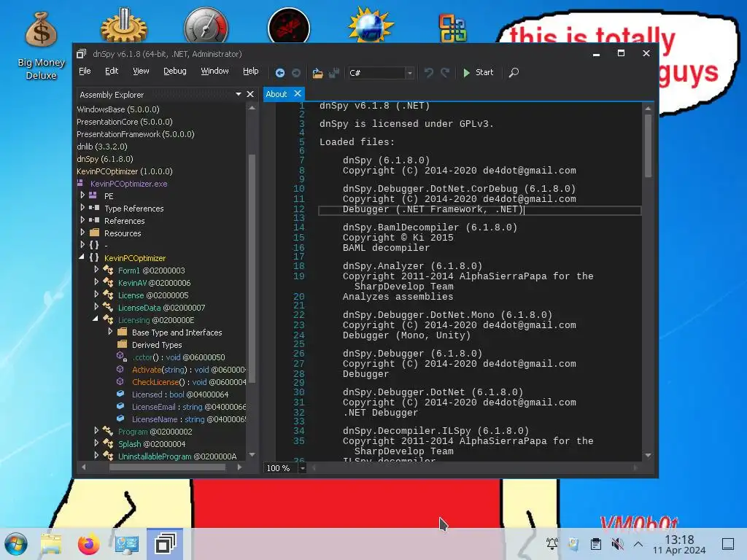
Task: Open the Windows Start orb
Action: tap(16, 544)
